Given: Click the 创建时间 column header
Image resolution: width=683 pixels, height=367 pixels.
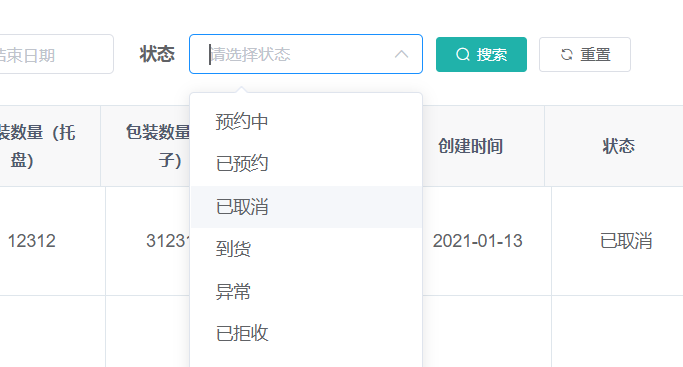Looking at the screenshot, I should [x=484, y=146].
